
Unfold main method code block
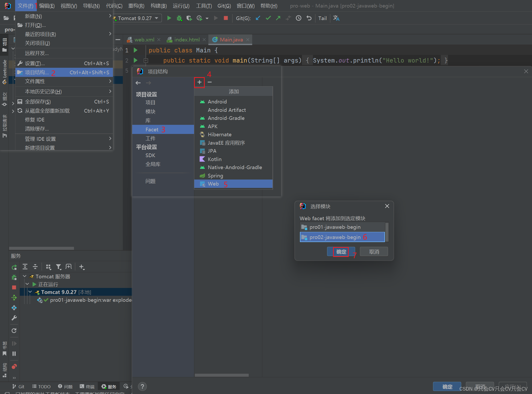click(x=146, y=60)
